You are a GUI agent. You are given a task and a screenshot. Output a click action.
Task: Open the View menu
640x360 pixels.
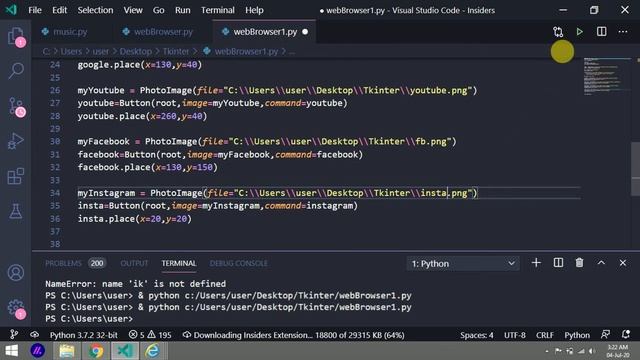(133, 10)
